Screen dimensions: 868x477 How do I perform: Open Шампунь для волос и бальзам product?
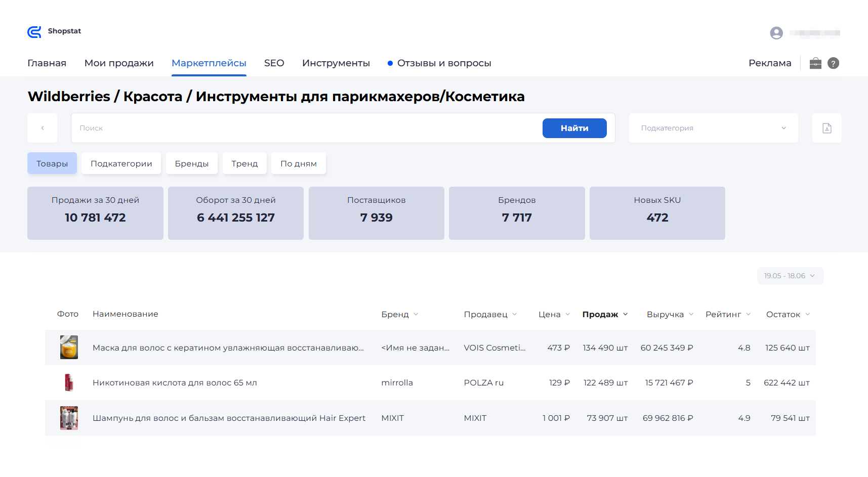pyautogui.click(x=229, y=418)
